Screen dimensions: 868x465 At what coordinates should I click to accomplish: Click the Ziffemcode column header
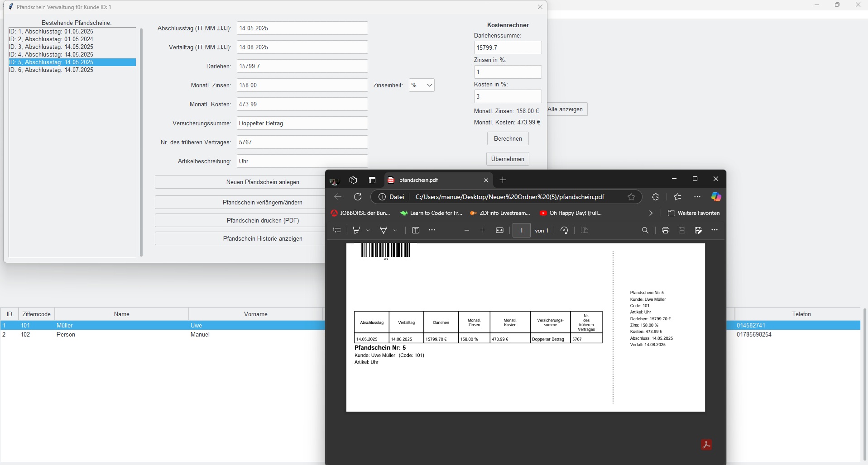click(x=37, y=314)
